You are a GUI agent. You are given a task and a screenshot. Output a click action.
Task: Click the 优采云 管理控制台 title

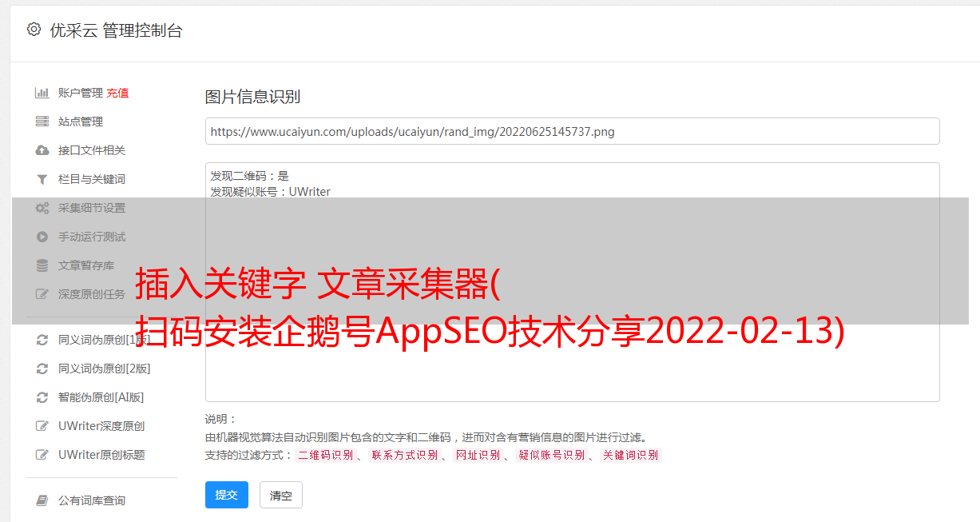pos(116,30)
